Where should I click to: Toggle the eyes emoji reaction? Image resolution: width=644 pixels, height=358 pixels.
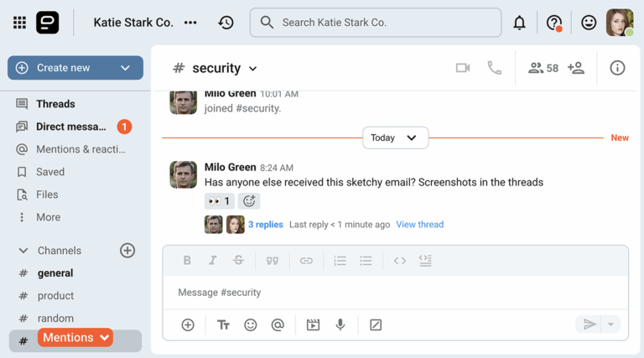coord(219,201)
